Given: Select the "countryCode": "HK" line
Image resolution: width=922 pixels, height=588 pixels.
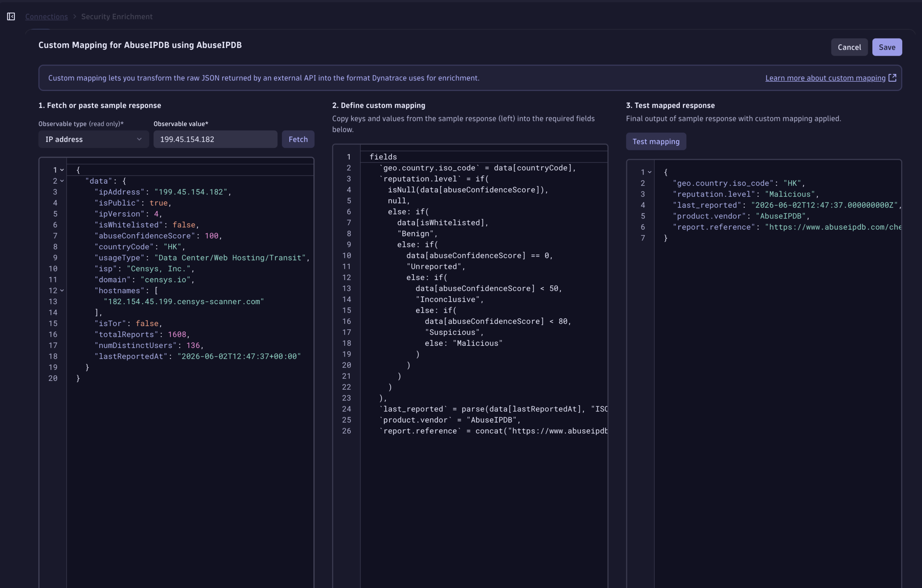Looking at the screenshot, I should (140, 247).
